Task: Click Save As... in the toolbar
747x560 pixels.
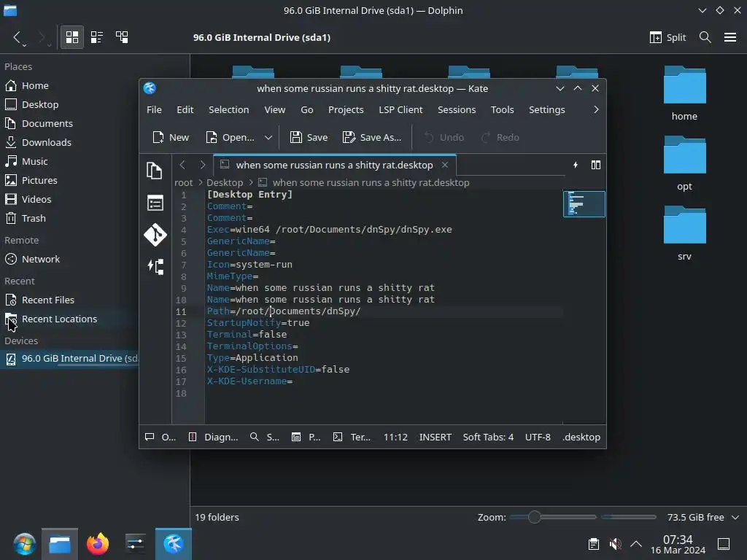Action: click(x=372, y=138)
